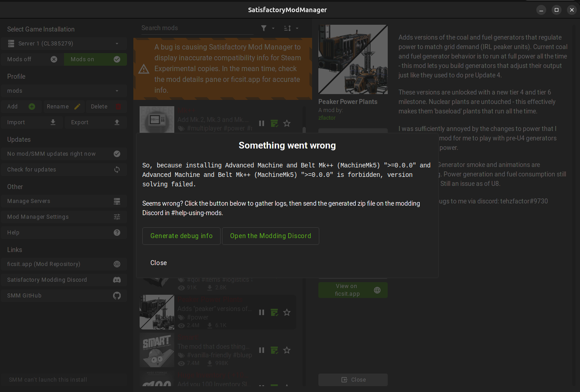Add a new profile

pyautogui.click(x=21, y=107)
